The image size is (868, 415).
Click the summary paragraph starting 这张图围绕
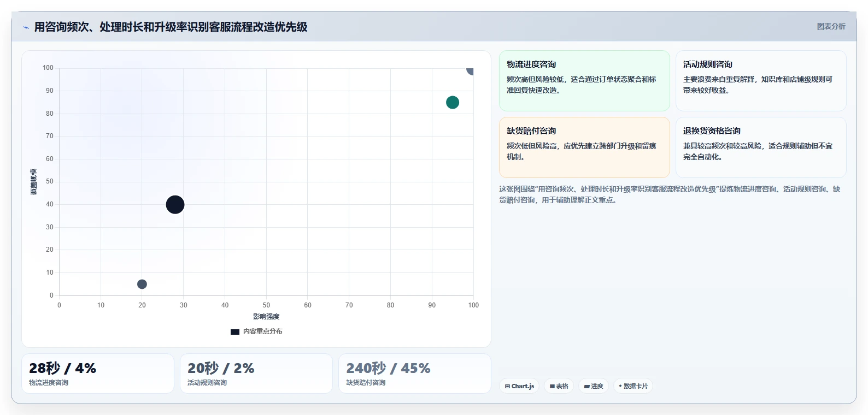[670, 194]
